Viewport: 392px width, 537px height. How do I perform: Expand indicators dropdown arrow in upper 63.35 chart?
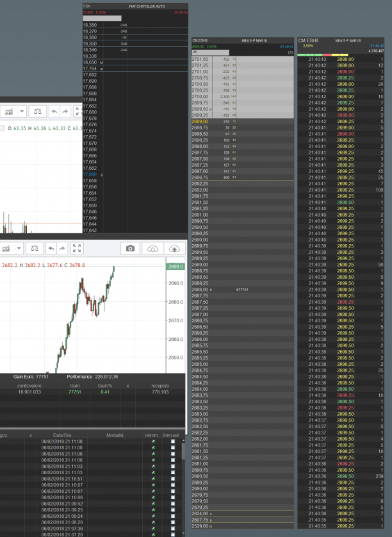[x=22, y=112]
